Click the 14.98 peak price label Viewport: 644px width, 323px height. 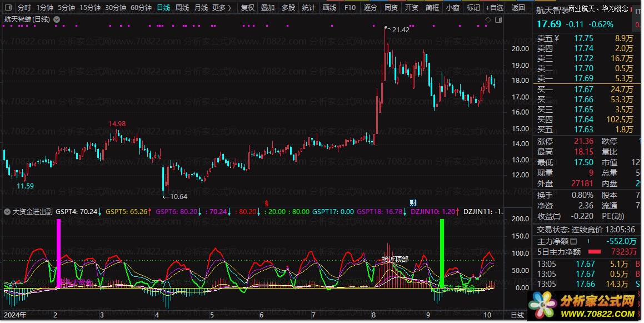point(117,123)
